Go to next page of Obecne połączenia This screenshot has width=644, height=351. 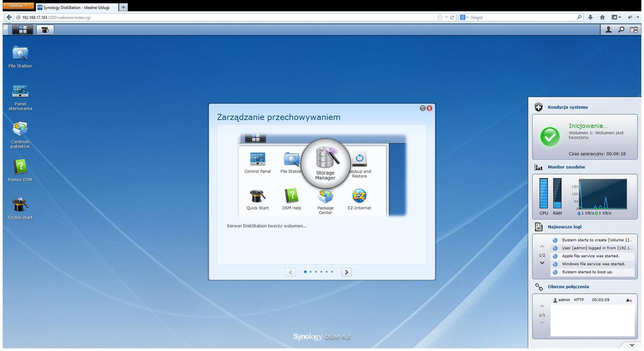[542, 323]
